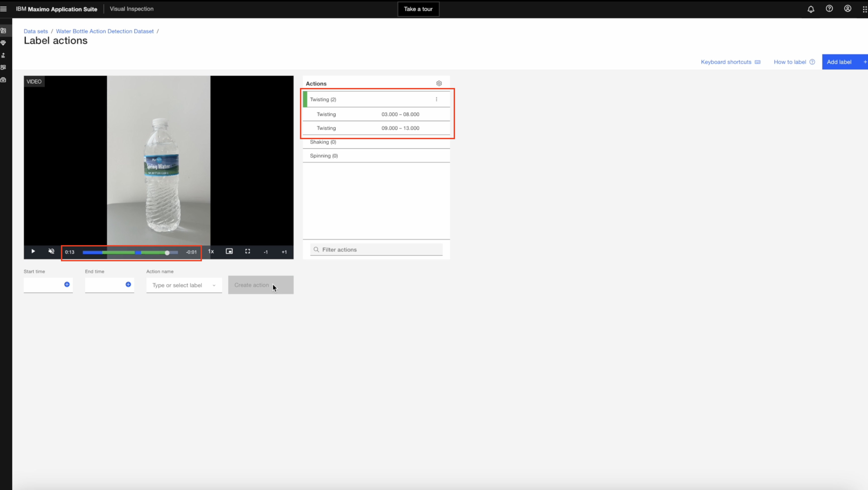The image size is (868, 490).
Task: Click the video progress slider handle
Action: point(167,253)
